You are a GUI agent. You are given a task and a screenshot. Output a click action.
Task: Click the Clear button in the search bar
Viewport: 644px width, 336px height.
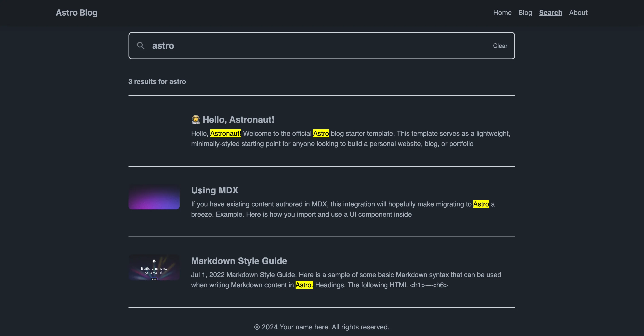pos(500,45)
